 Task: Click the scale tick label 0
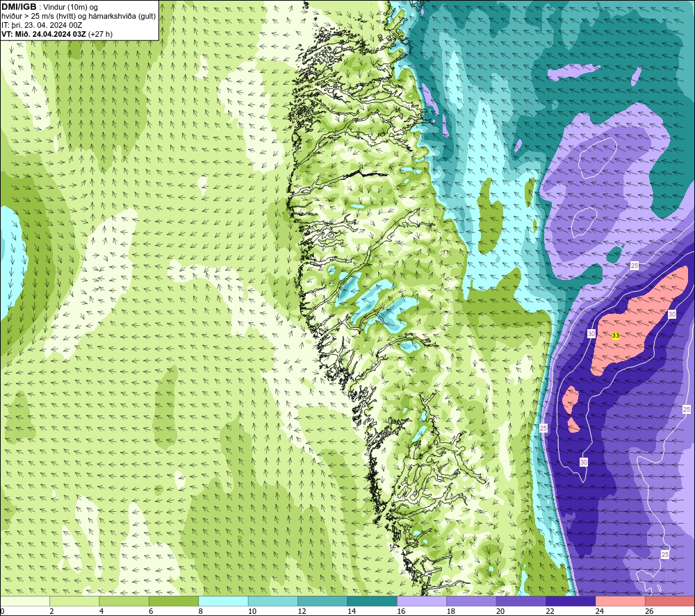pyautogui.click(x=2, y=611)
